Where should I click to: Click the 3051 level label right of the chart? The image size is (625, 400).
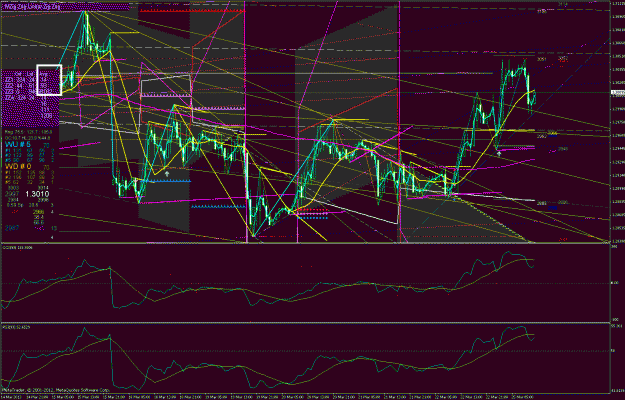[541, 59]
